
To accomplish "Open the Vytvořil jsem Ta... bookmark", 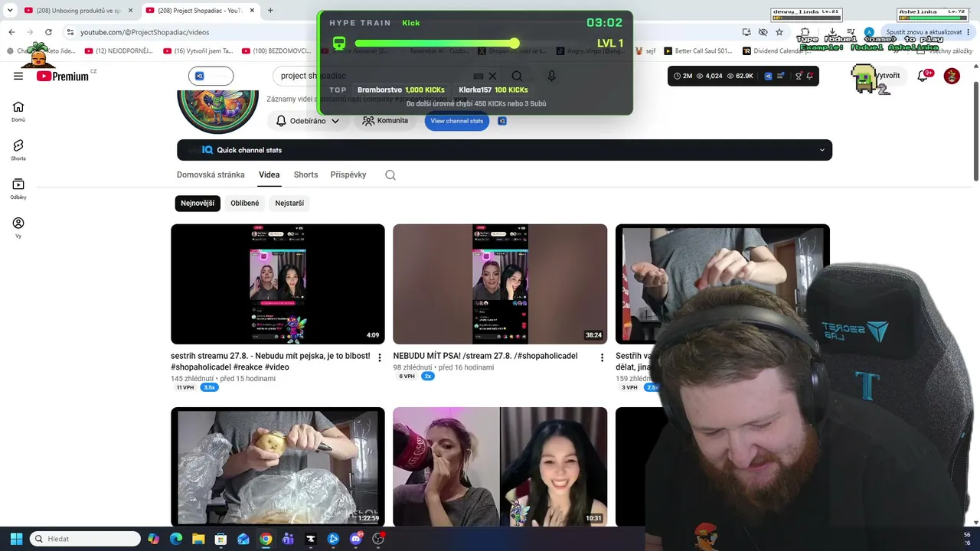I will pos(198,51).
